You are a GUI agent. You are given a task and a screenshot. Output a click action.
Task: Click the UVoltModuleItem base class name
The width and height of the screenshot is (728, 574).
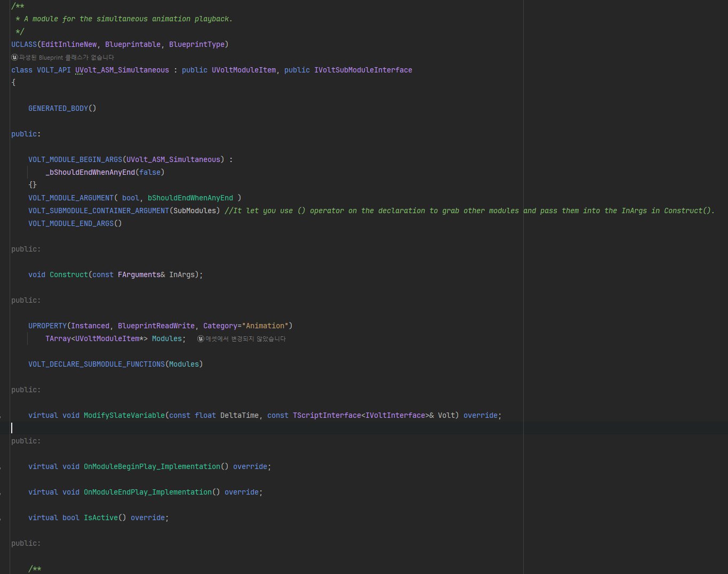(244, 70)
